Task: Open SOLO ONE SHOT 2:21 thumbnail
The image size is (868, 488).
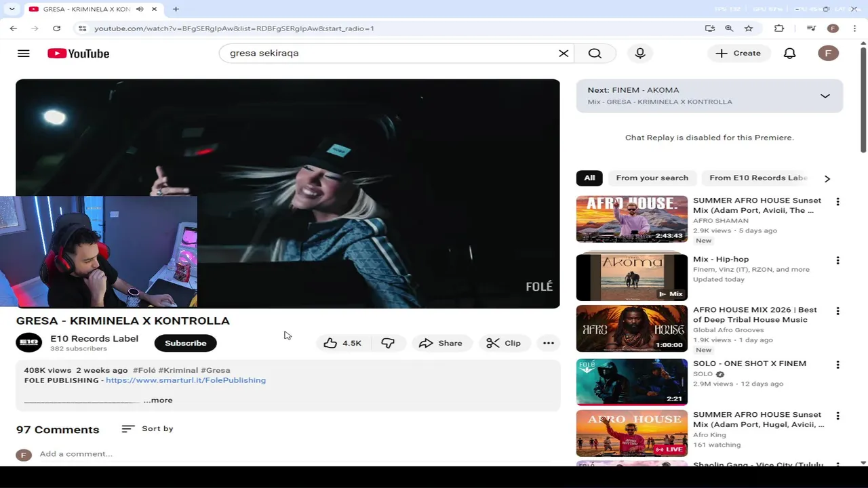Action: point(631,382)
